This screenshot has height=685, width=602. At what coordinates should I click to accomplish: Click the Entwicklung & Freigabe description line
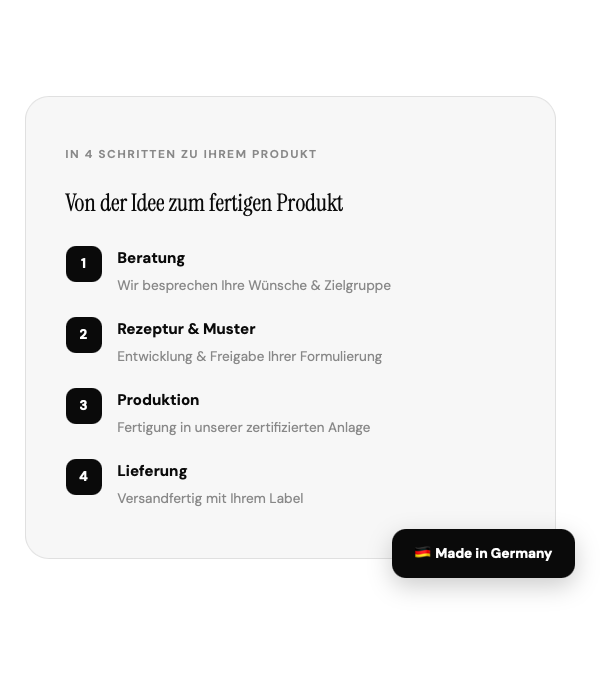click(249, 356)
